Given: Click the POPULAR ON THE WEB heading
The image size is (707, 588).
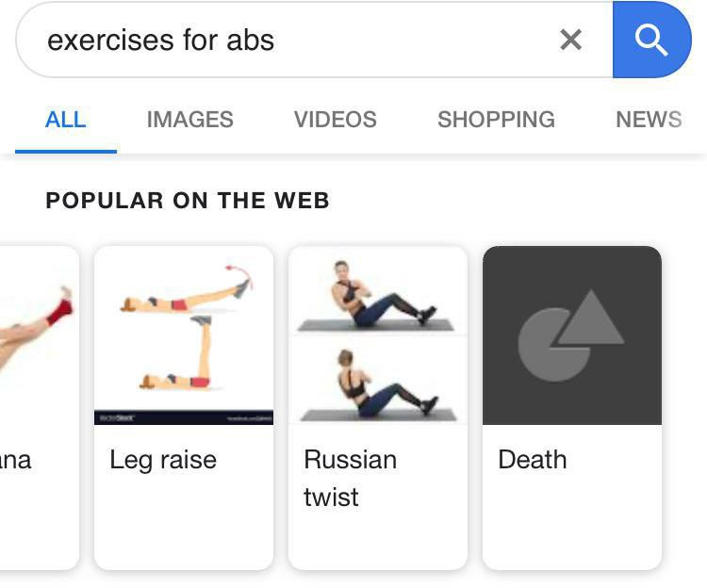Looking at the screenshot, I should (x=188, y=201).
